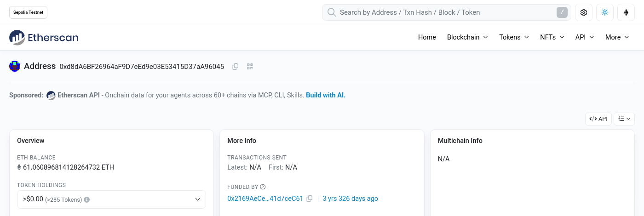Viewport: 644px width, 216px height.
Task: Click the Sepolia Testnet button
Action: tap(28, 12)
